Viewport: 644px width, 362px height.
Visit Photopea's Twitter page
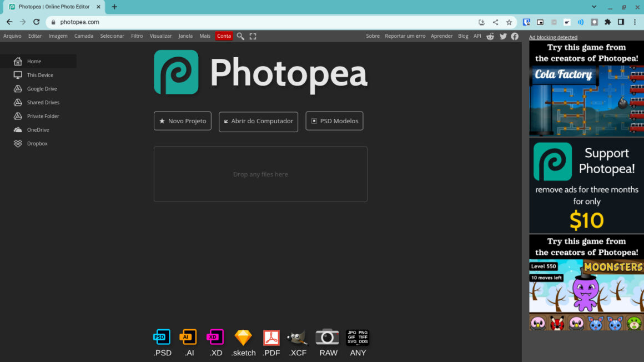point(502,36)
